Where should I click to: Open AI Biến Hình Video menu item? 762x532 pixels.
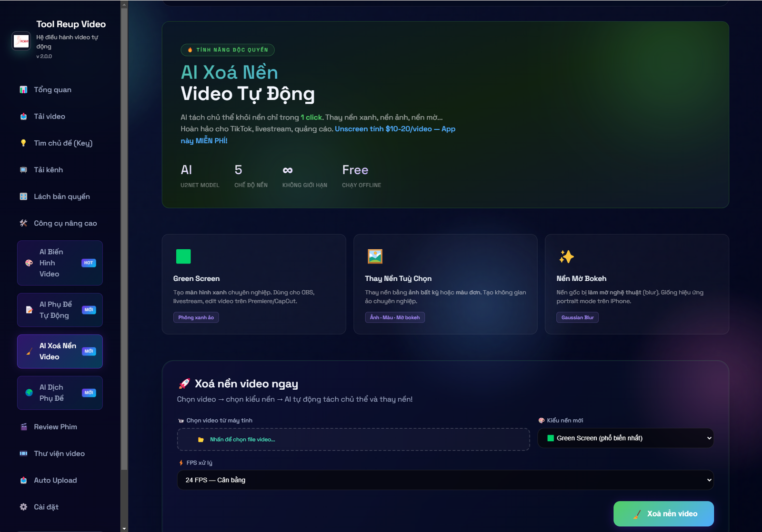pyautogui.click(x=60, y=263)
